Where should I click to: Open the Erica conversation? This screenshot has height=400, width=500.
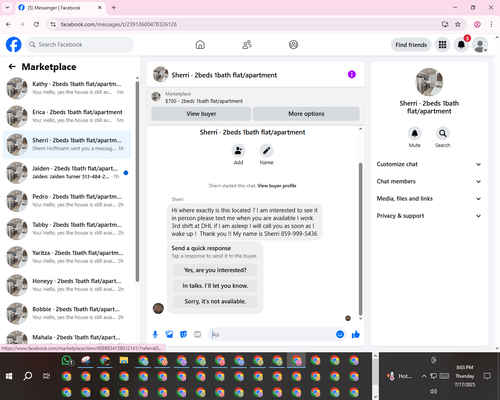pos(67,116)
